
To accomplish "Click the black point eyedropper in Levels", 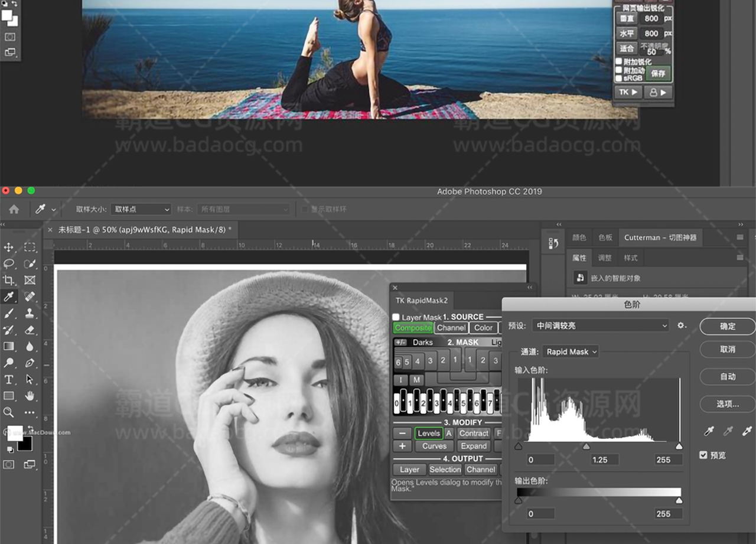I will pos(709,432).
